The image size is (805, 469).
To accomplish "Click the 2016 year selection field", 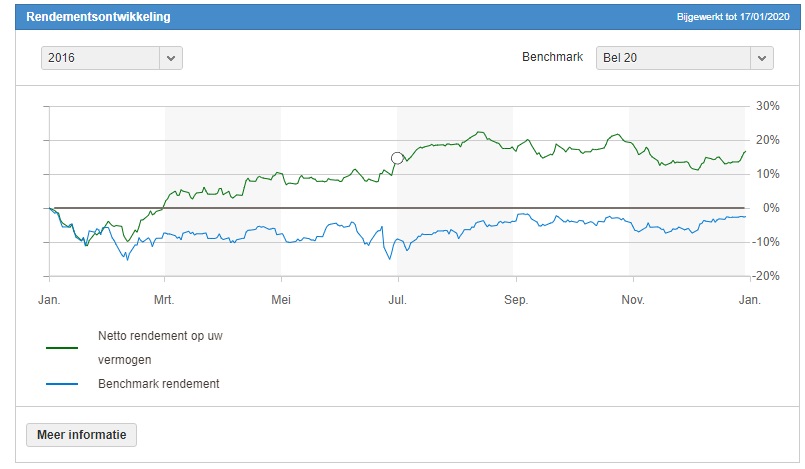I will (x=100, y=58).
